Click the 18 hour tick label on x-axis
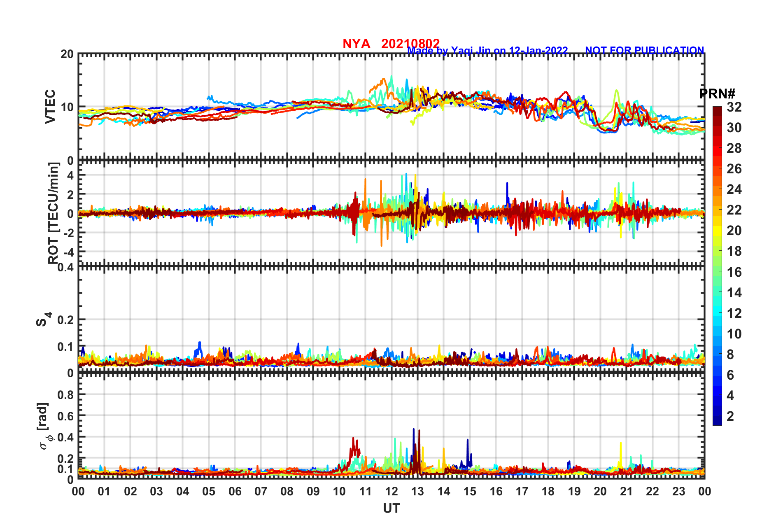The width and height of the screenshot is (783, 532). click(x=548, y=491)
